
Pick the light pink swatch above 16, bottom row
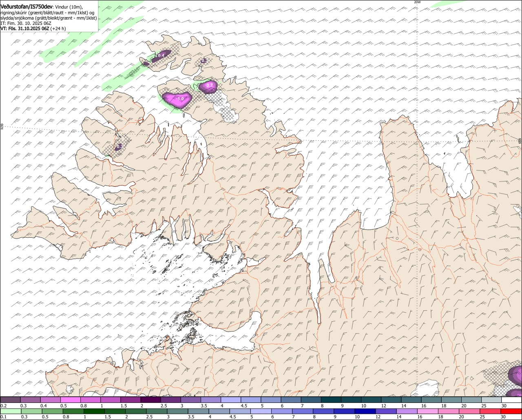[x=429, y=411]
